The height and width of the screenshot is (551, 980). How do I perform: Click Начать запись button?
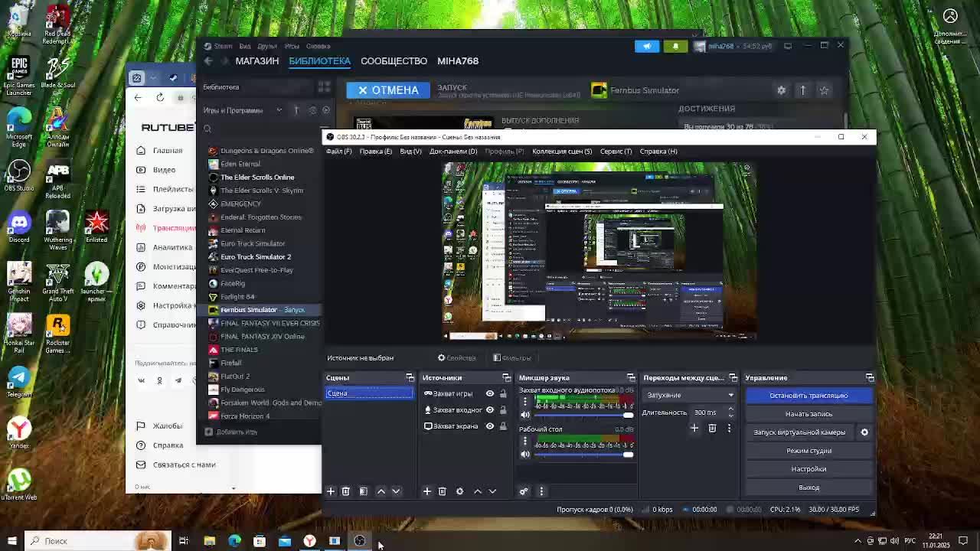coord(808,414)
